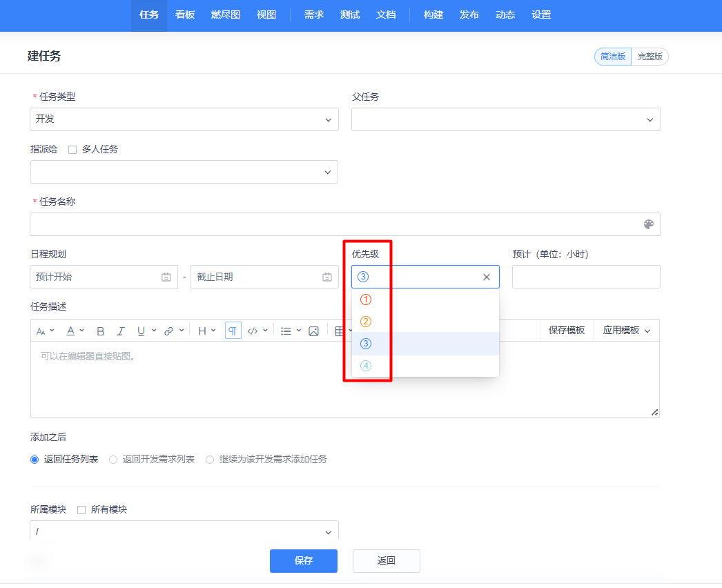
Task: Open the heading style tool
Action: coord(202,331)
